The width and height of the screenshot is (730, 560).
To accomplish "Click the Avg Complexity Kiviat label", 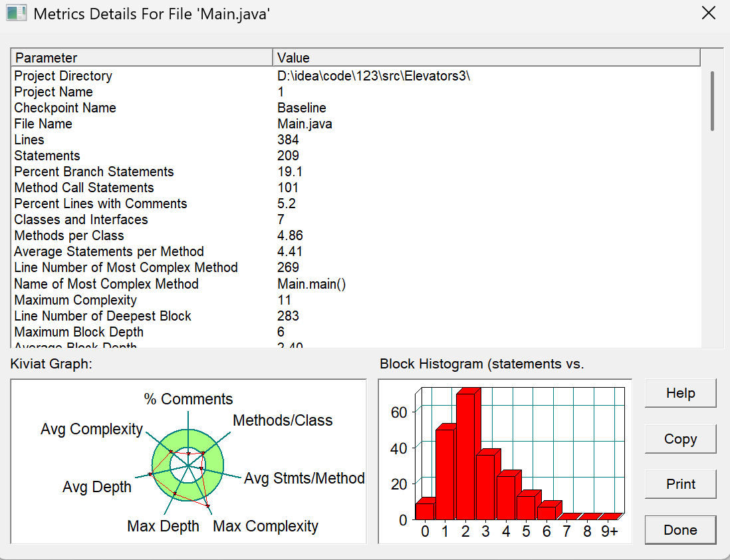I will (x=92, y=429).
